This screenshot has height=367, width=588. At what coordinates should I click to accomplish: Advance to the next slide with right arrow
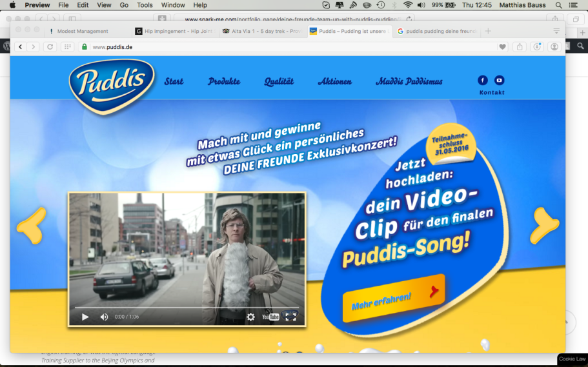(x=544, y=224)
